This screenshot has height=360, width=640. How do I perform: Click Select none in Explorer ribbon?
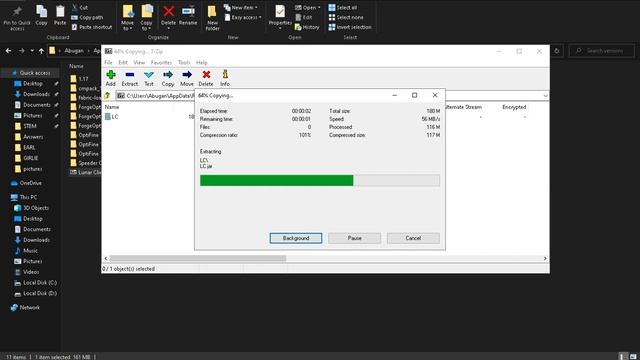pyautogui.click(x=346, y=17)
